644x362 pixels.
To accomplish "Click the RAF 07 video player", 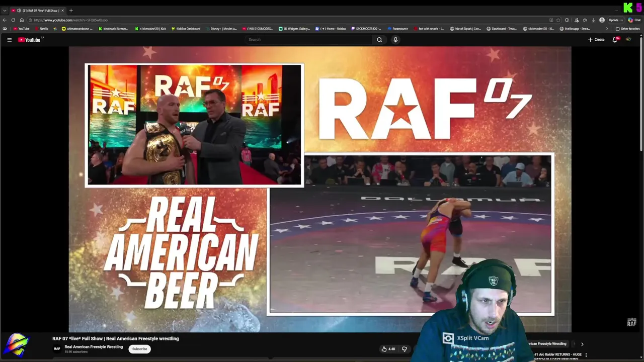I will point(320,189).
